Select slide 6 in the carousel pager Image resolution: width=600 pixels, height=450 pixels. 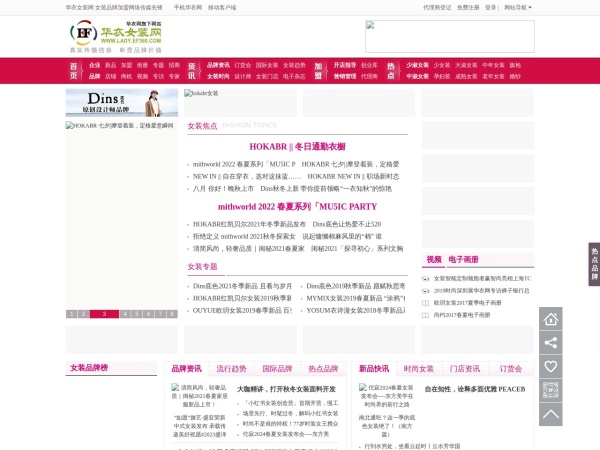pyautogui.click(x=148, y=314)
